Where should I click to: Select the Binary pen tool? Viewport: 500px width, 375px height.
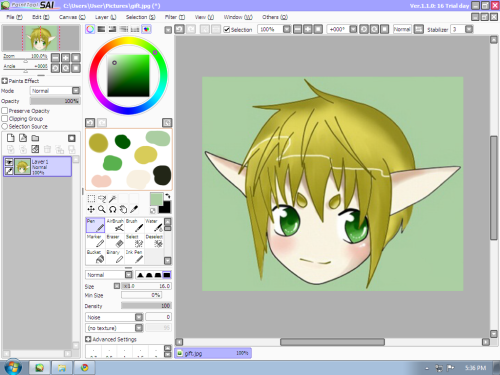tap(115, 257)
